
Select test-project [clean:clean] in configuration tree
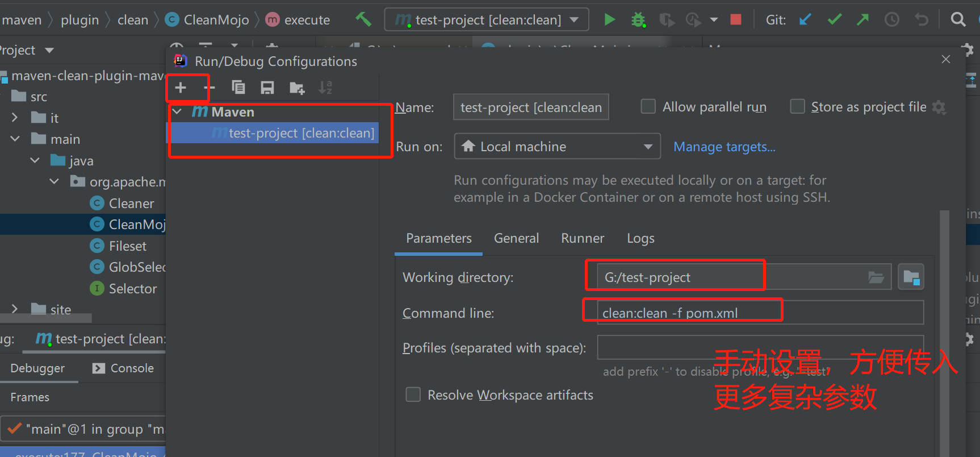point(273,133)
